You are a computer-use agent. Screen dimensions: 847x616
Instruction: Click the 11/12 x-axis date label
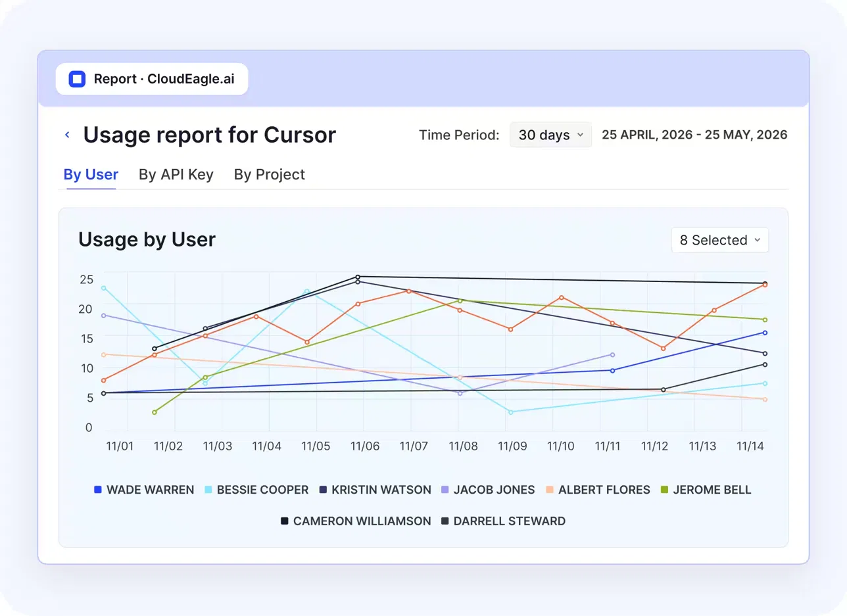click(654, 446)
